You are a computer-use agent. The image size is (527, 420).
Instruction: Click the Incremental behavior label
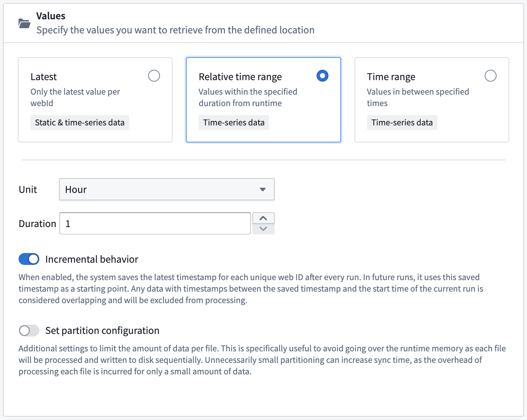[92, 259]
